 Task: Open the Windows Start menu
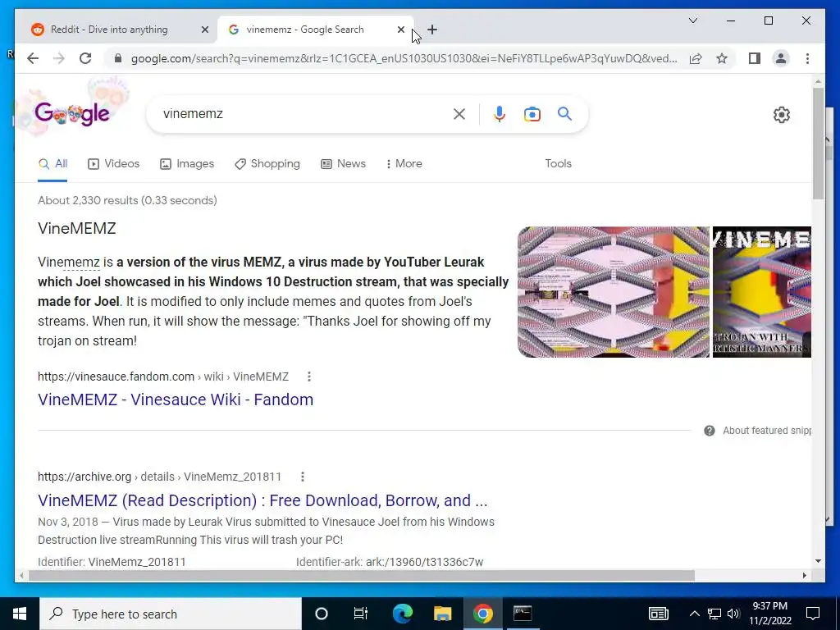tap(20, 614)
